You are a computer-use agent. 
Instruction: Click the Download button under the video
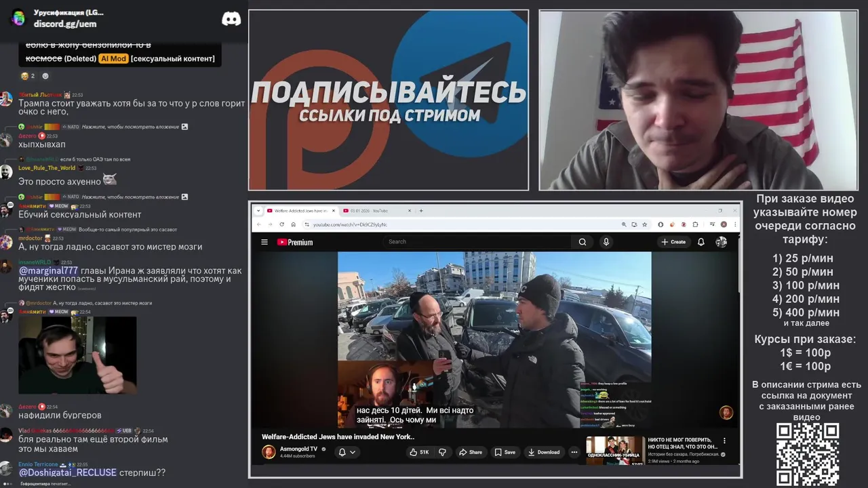[x=543, y=452]
